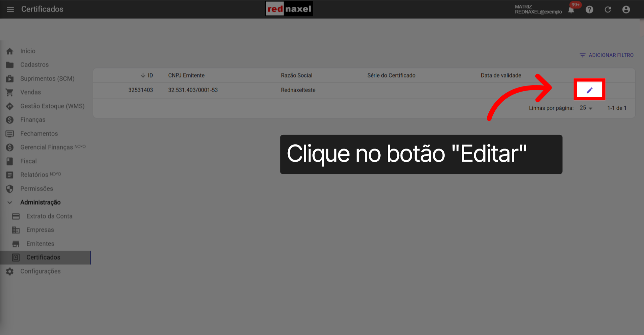Click the Permissões shield icon
Screen dimensions: 644x335
pyautogui.click(x=9, y=188)
